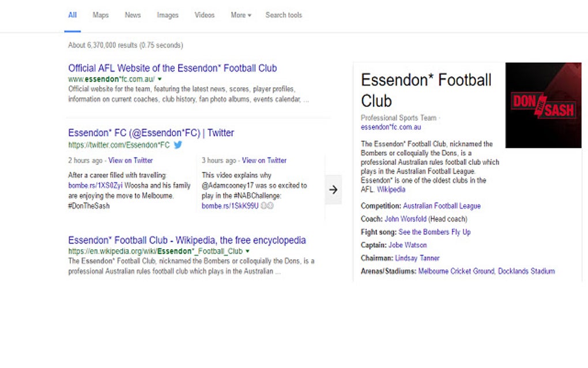Viewport: 588px width, 368px height.
Task: Open the Essendon Football Club Wikipedia result
Action: pyautogui.click(x=187, y=241)
